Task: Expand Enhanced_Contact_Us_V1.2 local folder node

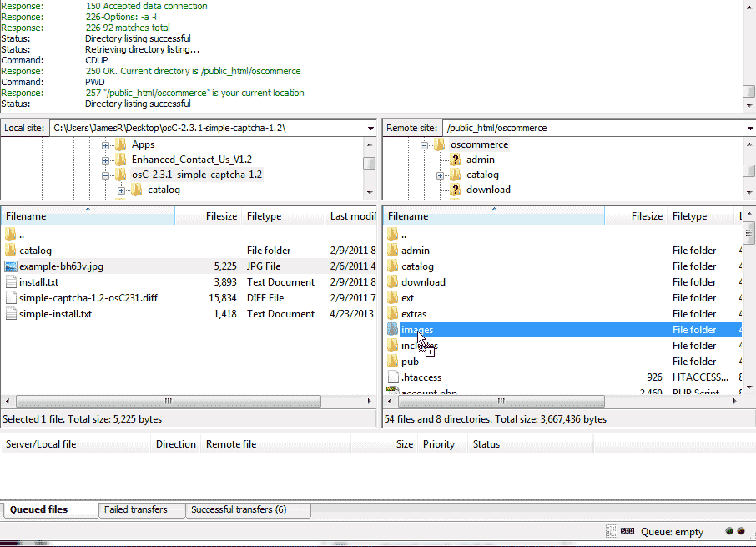Action: click(x=105, y=160)
